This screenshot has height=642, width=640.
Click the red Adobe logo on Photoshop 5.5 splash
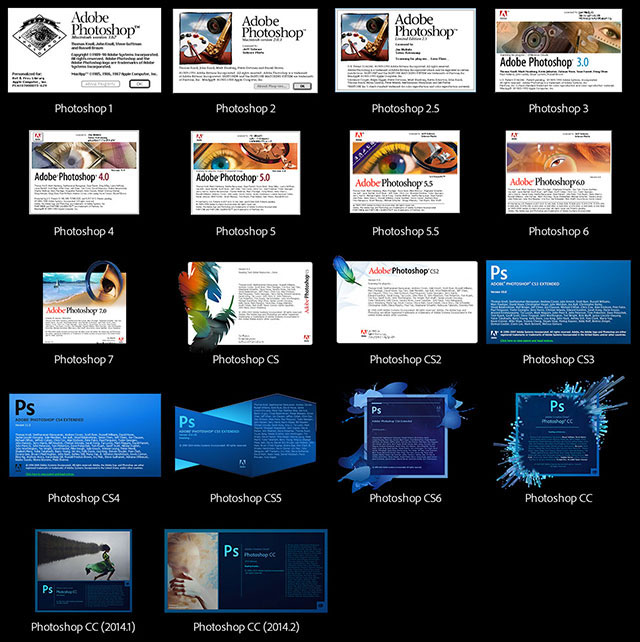[x=359, y=136]
